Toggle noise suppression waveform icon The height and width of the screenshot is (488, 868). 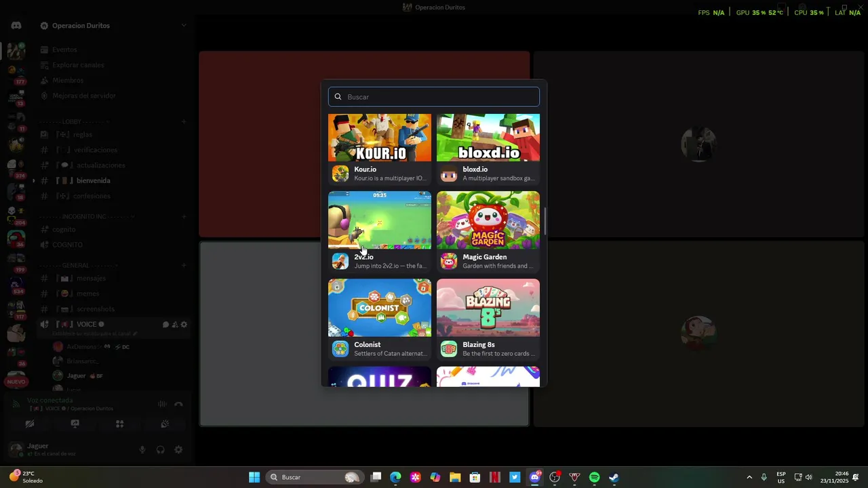tap(162, 404)
